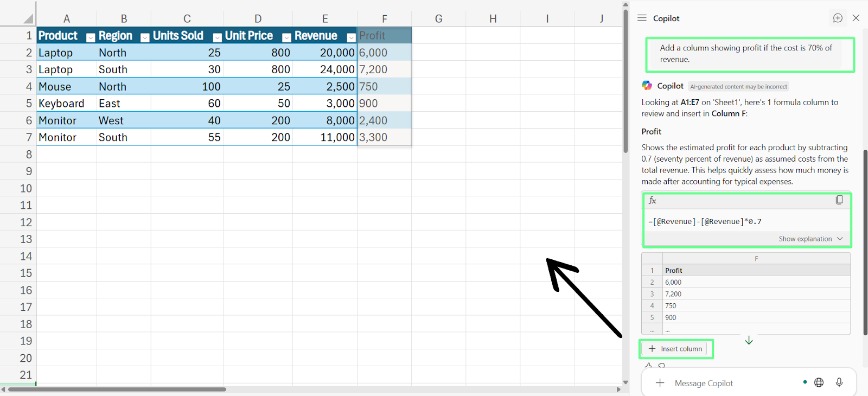Click the plus attachment icon beside Message Copilot
The image size is (868, 396).
(660, 383)
